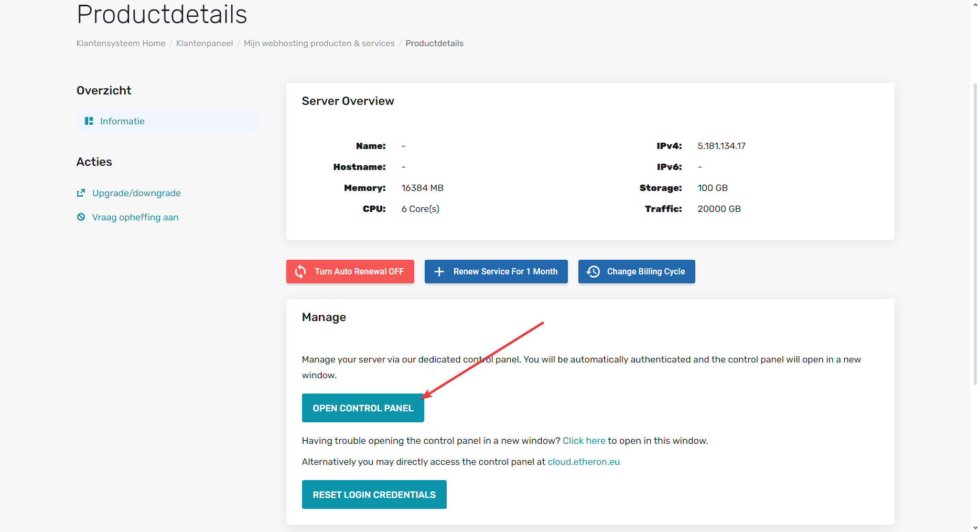The width and height of the screenshot is (980, 532).
Task: Open the cloud.etheron.eu link
Action: (x=583, y=462)
